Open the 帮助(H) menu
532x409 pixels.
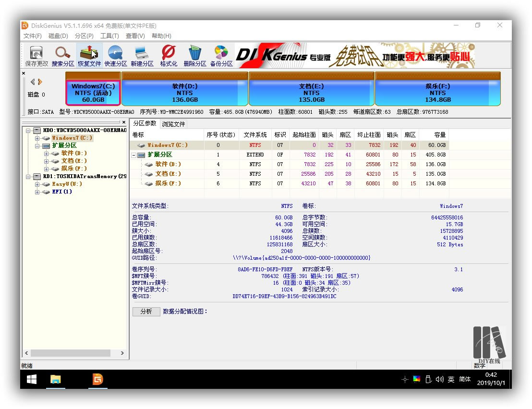(161, 36)
